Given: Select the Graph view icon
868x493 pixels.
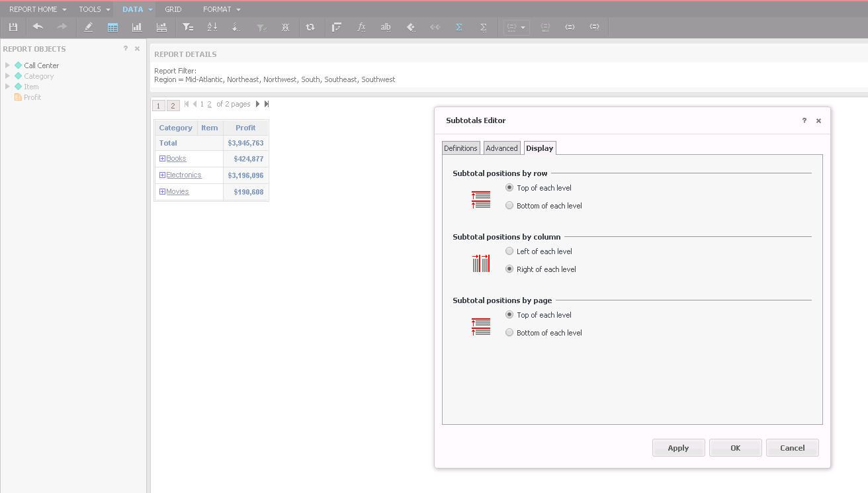Looking at the screenshot, I should click(x=137, y=27).
